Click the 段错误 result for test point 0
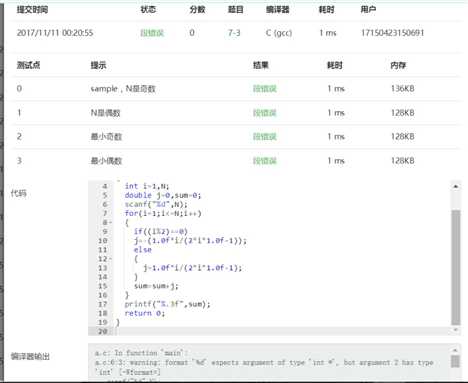Image resolution: width=468 pixels, height=383 pixels. click(x=265, y=89)
